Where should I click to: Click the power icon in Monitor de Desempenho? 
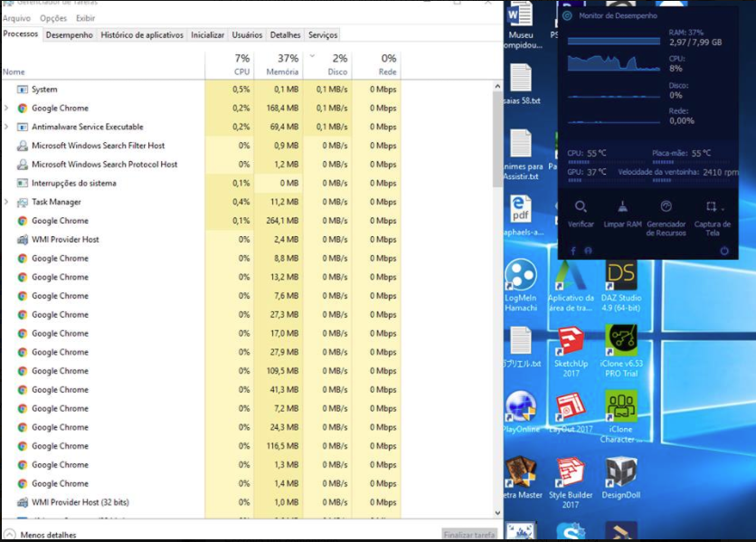(x=724, y=251)
